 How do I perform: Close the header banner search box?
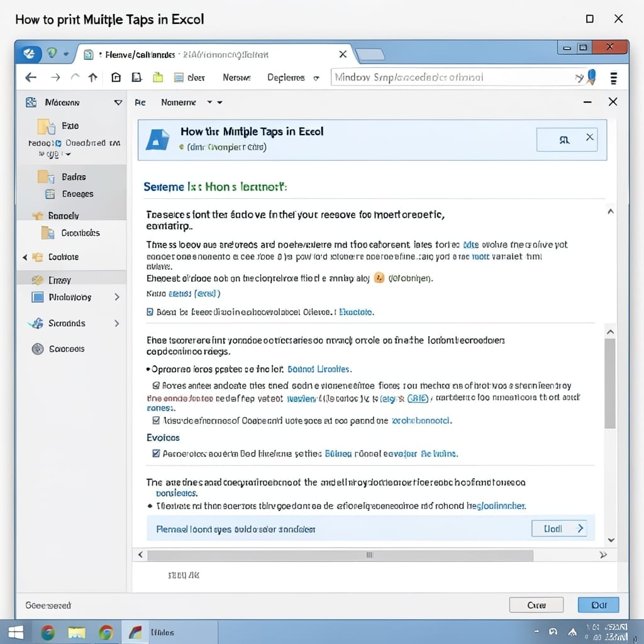click(x=590, y=137)
